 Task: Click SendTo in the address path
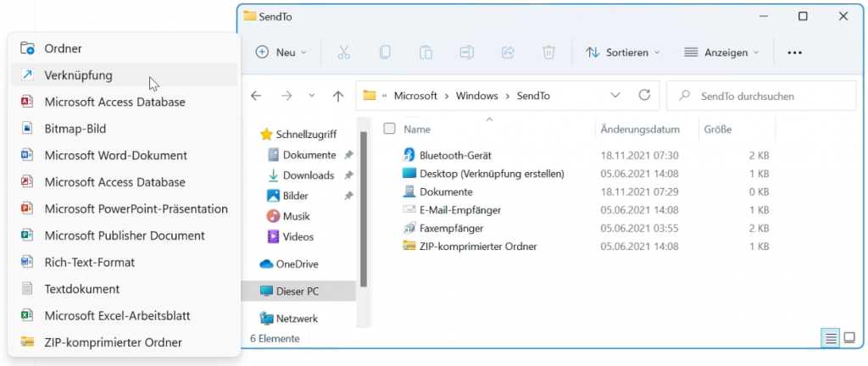tap(533, 96)
